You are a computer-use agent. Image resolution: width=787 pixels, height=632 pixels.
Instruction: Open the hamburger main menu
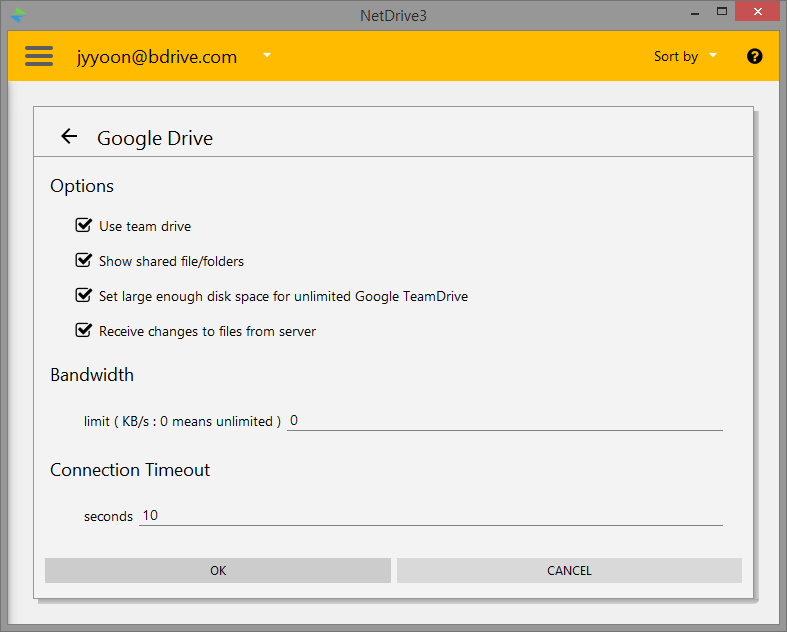coord(39,56)
